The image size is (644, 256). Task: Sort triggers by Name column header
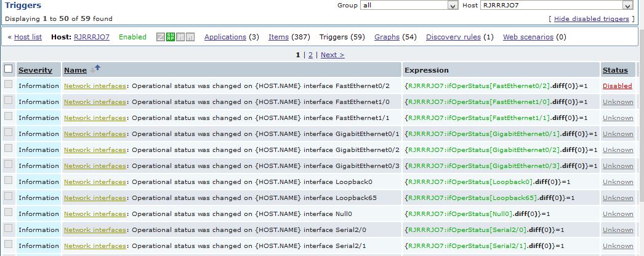click(x=75, y=70)
